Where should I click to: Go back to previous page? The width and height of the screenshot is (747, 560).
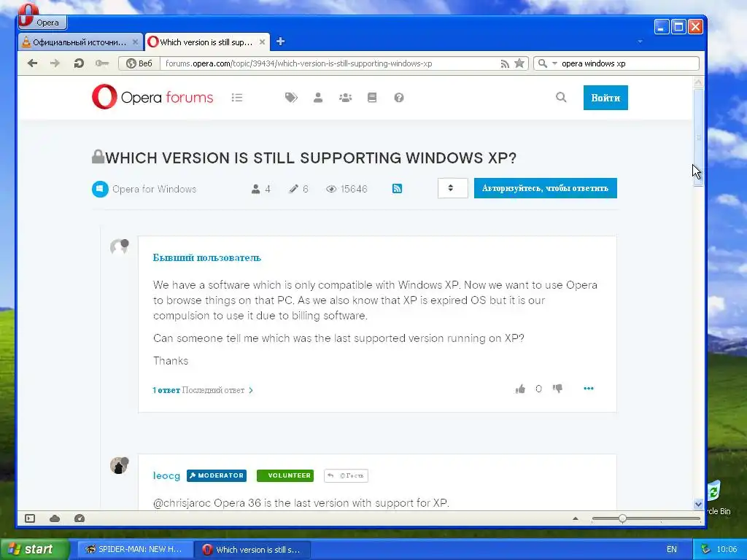[x=32, y=63]
